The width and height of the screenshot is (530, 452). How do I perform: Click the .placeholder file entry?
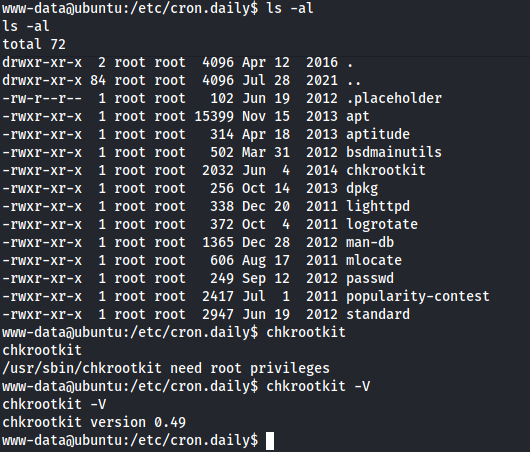[394, 98]
